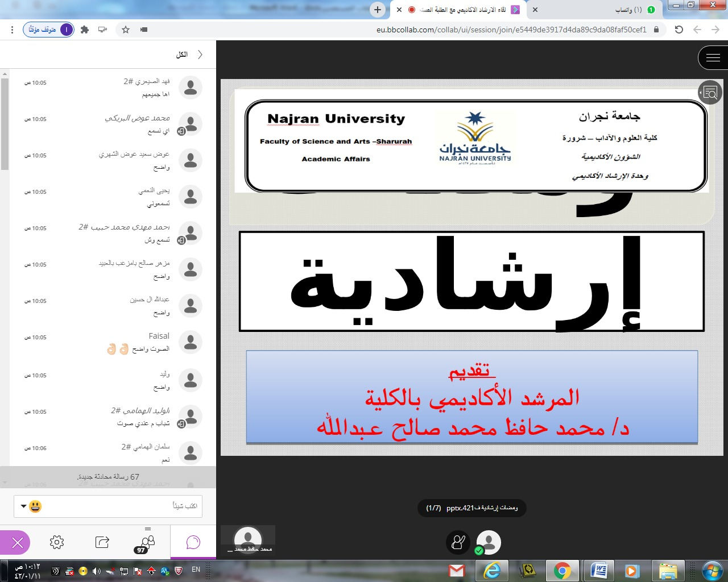Open the volume speaker tray icon
This screenshot has height=582, width=728.
tap(96, 571)
